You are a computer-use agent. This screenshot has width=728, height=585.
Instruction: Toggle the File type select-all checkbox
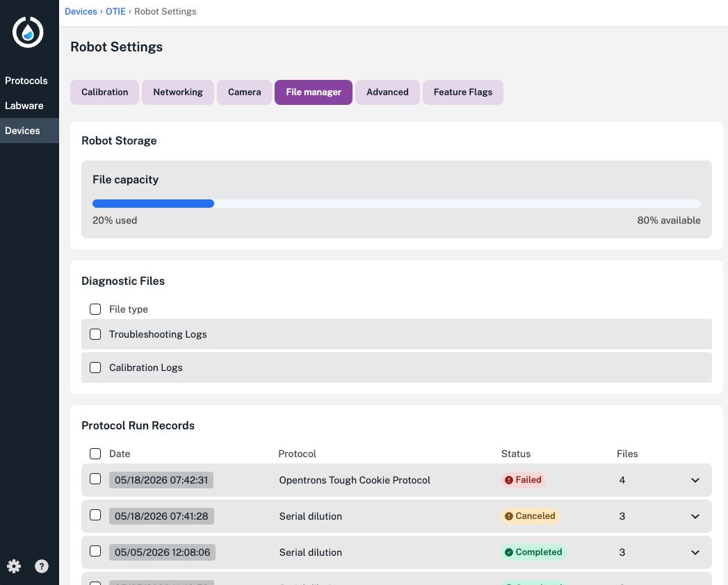click(95, 309)
